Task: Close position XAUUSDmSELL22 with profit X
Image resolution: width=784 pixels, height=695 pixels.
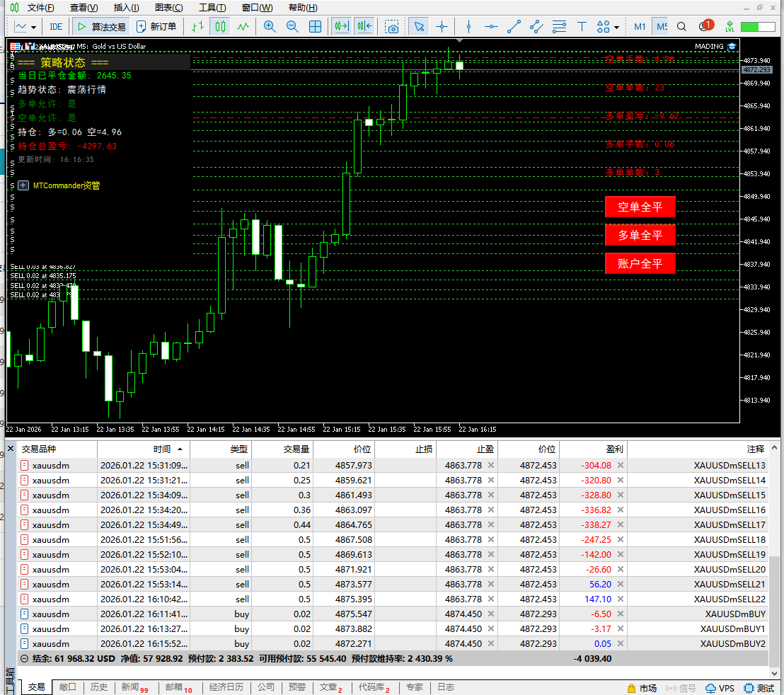Action: point(621,599)
